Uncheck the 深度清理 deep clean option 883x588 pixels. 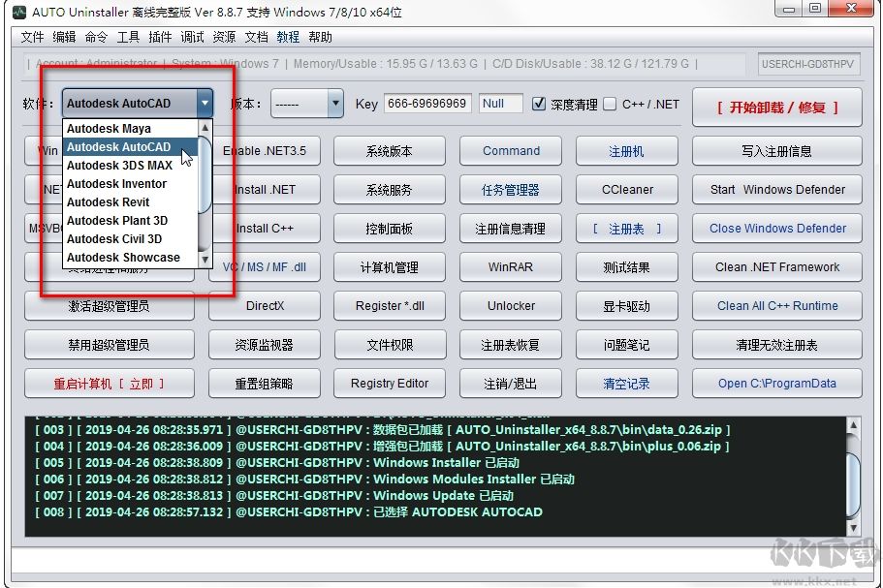(539, 104)
